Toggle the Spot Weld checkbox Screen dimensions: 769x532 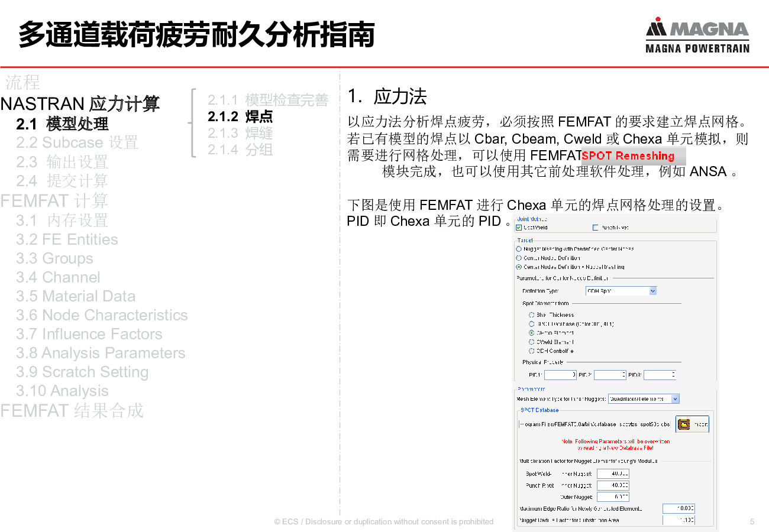[519, 228]
